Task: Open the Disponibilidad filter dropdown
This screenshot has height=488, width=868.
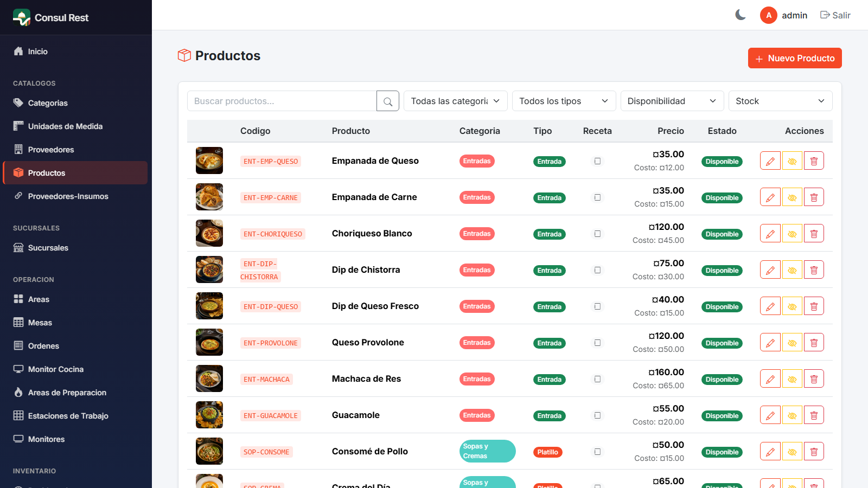Action: 672,101
